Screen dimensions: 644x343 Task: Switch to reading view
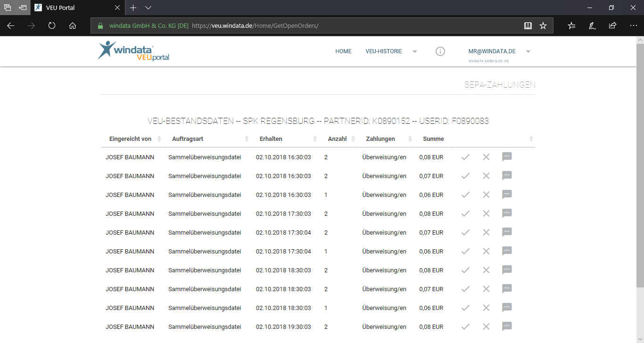528,25
